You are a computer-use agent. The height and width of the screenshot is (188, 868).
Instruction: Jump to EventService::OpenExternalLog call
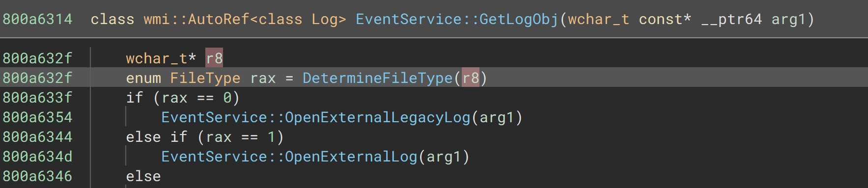[289, 157]
